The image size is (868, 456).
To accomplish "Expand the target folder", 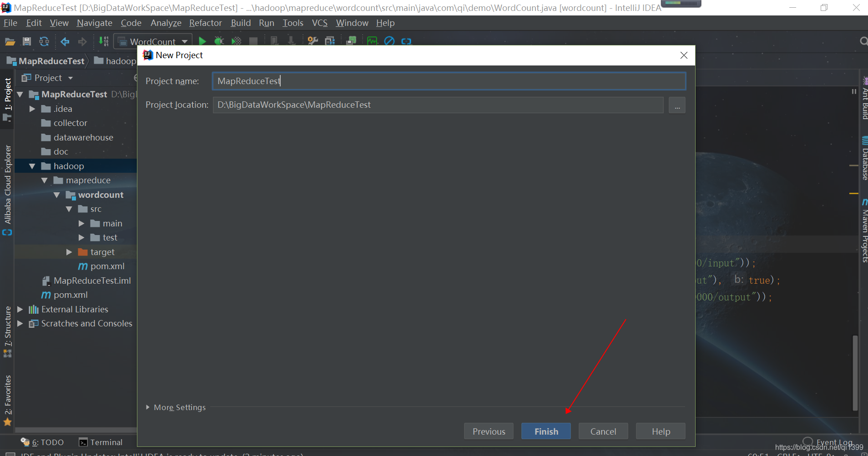I will click(x=69, y=252).
